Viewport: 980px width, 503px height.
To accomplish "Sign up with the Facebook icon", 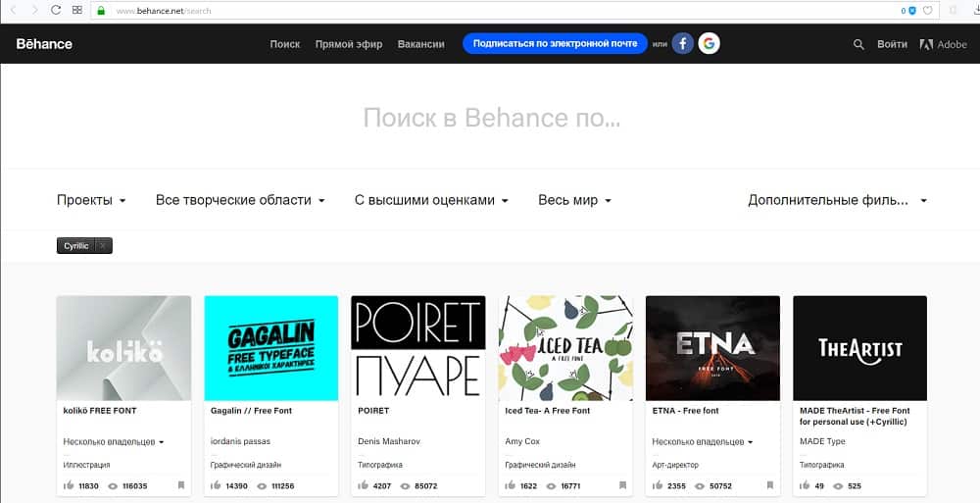I will (682, 44).
